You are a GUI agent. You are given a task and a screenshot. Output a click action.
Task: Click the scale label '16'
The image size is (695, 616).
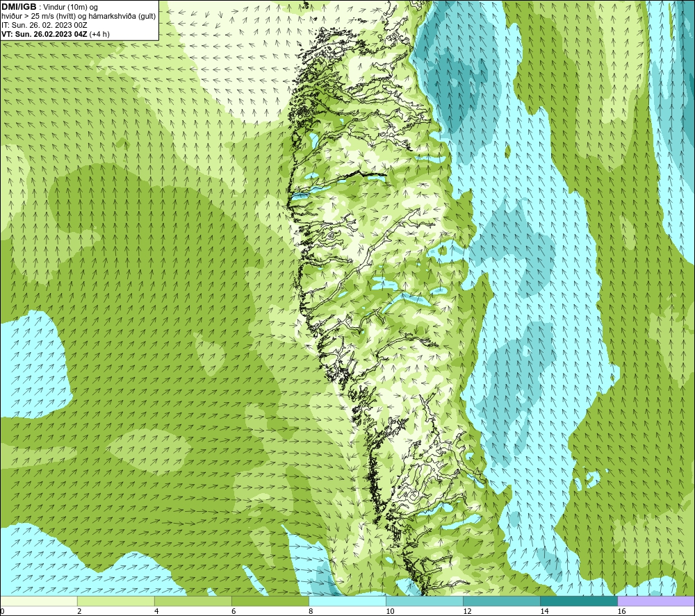coord(621,611)
